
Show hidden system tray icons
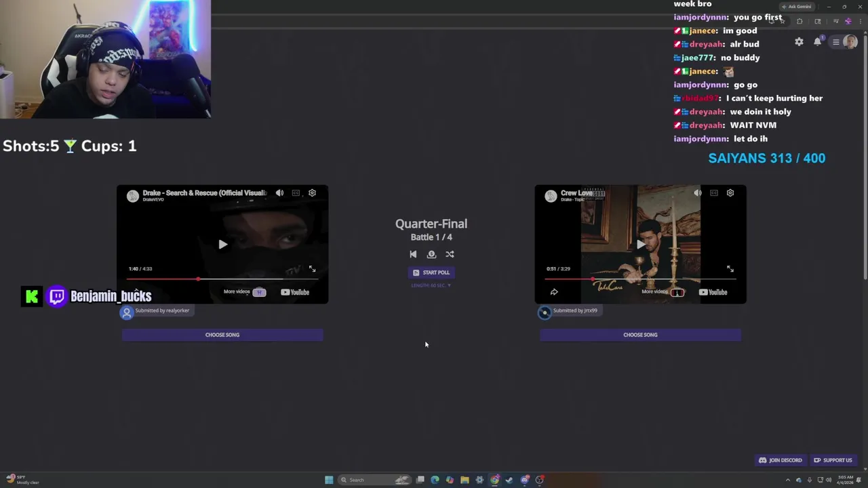pyautogui.click(x=788, y=480)
